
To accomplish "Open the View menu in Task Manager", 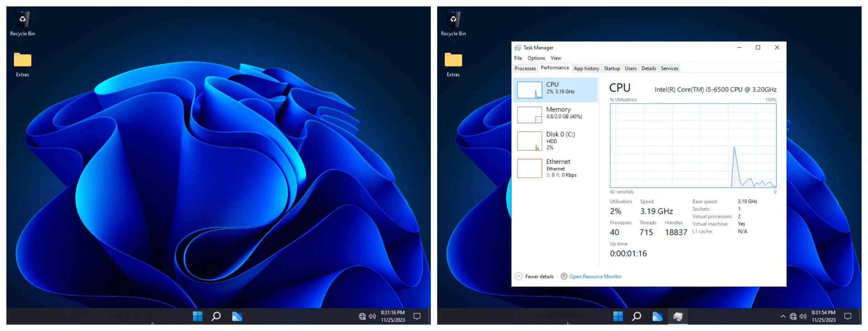I will [556, 58].
